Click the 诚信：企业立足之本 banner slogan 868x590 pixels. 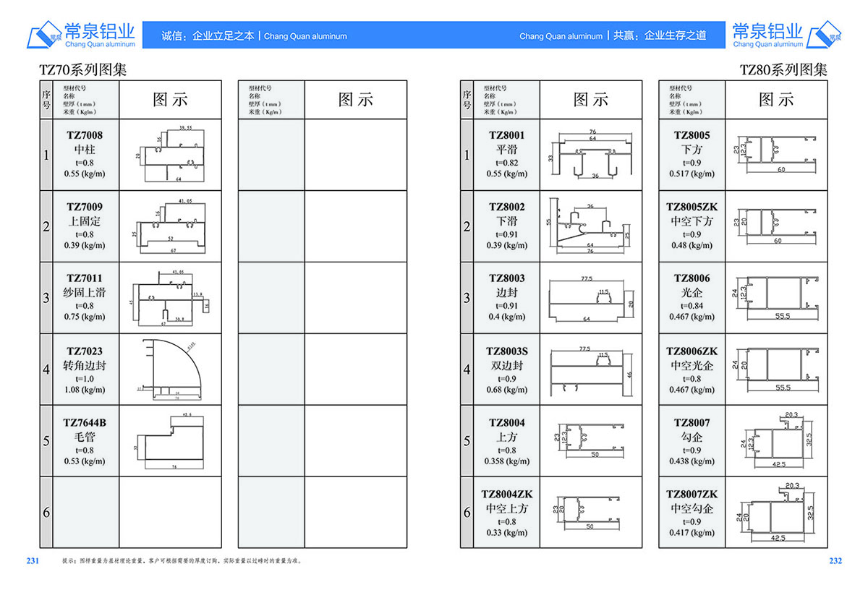click(208, 35)
